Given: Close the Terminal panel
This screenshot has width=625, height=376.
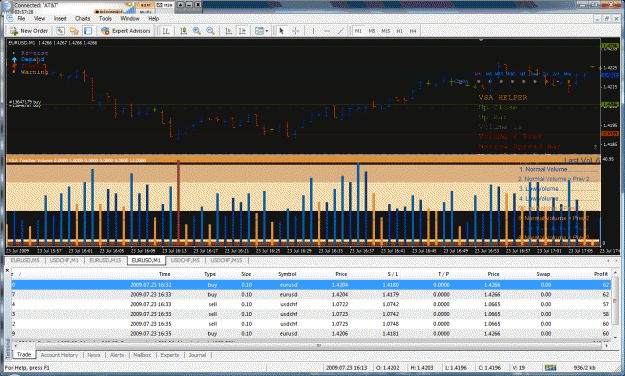Looking at the screenshot, I should click(7, 270).
